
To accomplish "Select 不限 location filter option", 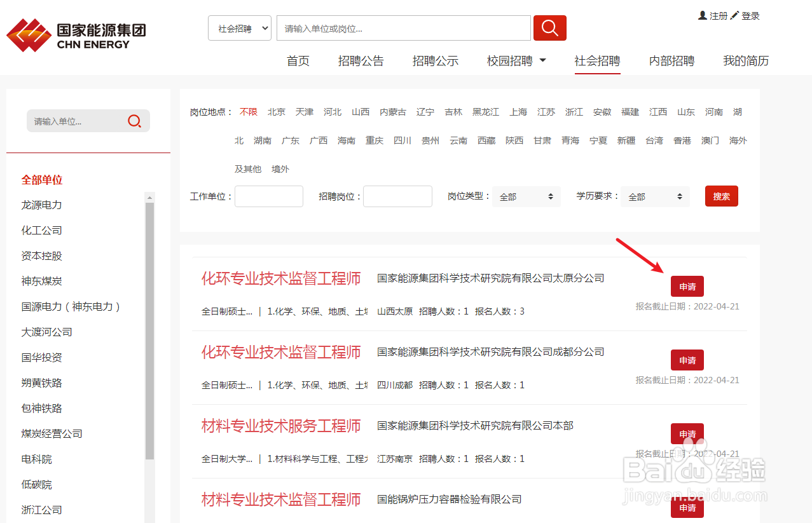I will pyautogui.click(x=248, y=111).
